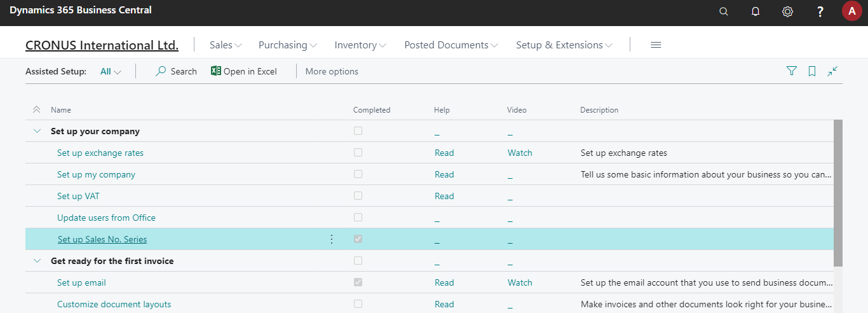Viewport: 868px width, 313px height.
Task: Open Update users from Office link
Action: pyautogui.click(x=106, y=218)
